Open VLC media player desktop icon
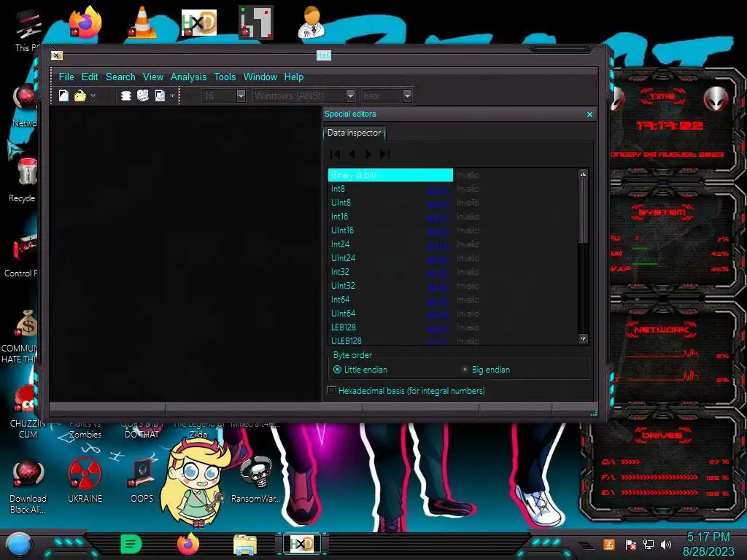 coord(142,23)
